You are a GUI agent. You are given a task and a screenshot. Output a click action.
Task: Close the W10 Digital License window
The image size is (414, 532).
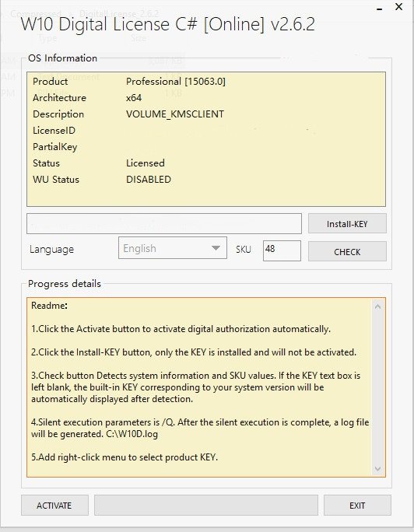399,6
